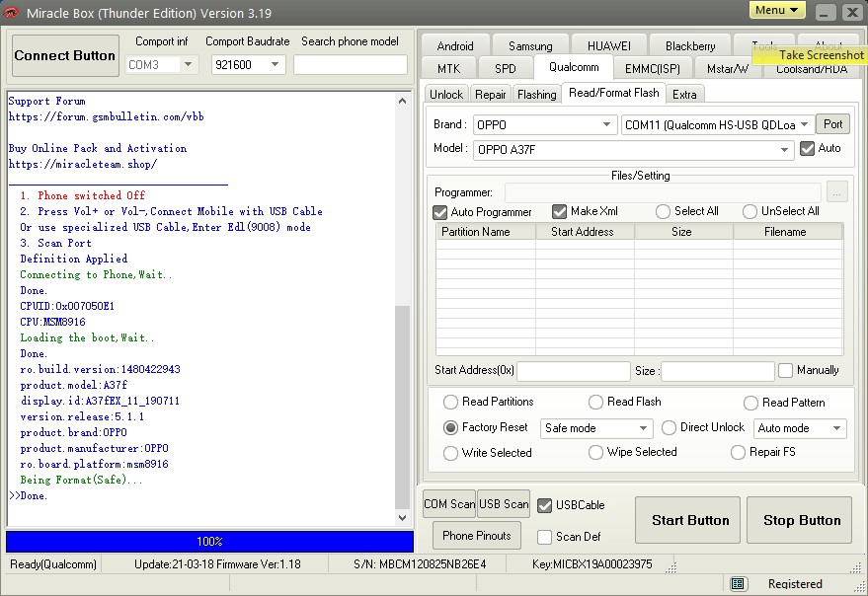The height and width of the screenshot is (596, 868).
Task: Click the Search phone model input field
Action: (x=351, y=65)
